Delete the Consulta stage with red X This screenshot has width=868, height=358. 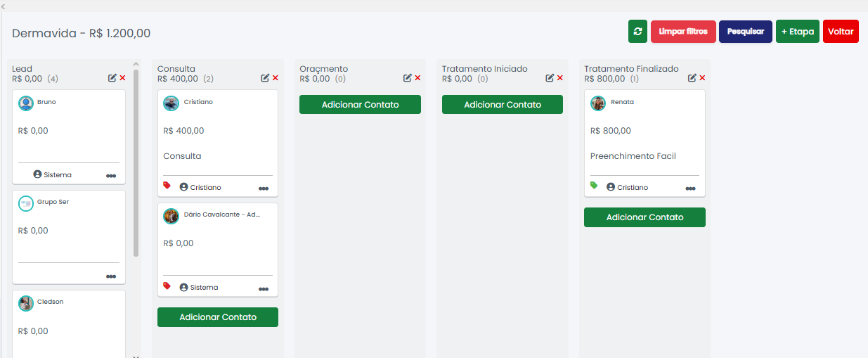coord(276,78)
